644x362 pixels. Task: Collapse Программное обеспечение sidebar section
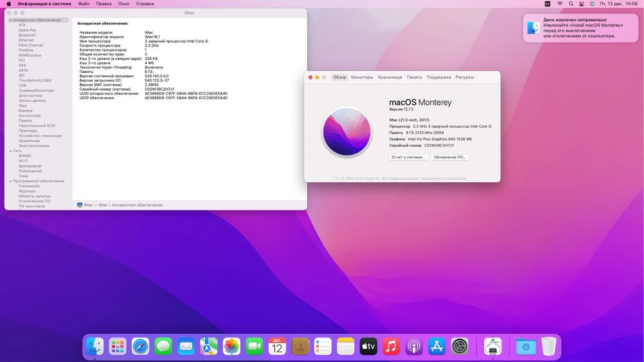[10, 181]
